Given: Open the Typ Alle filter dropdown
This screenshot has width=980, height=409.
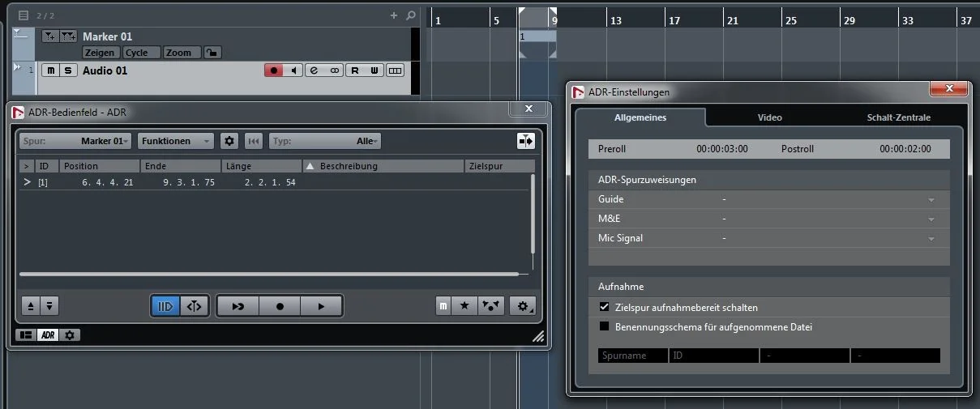Looking at the screenshot, I should click(x=325, y=141).
